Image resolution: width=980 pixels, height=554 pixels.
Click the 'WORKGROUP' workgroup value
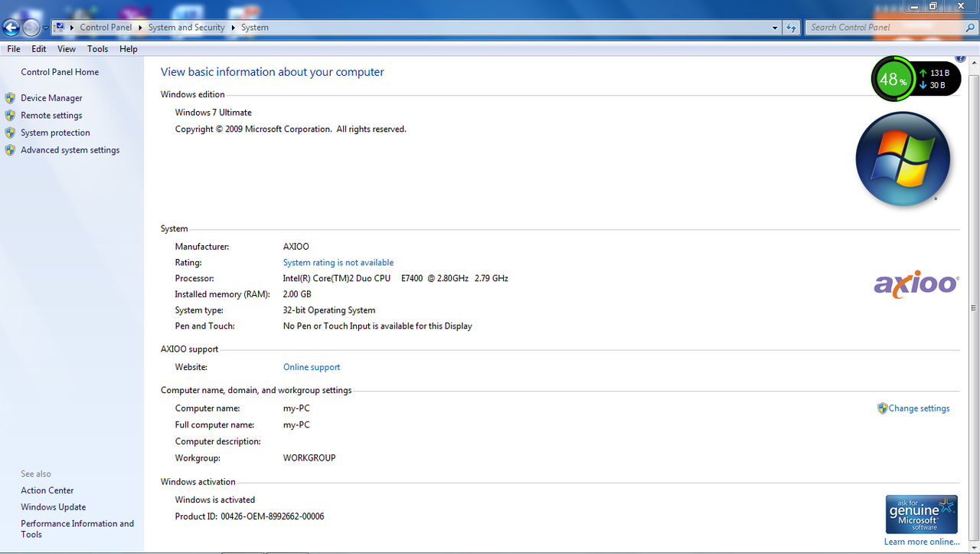(x=309, y=458)
